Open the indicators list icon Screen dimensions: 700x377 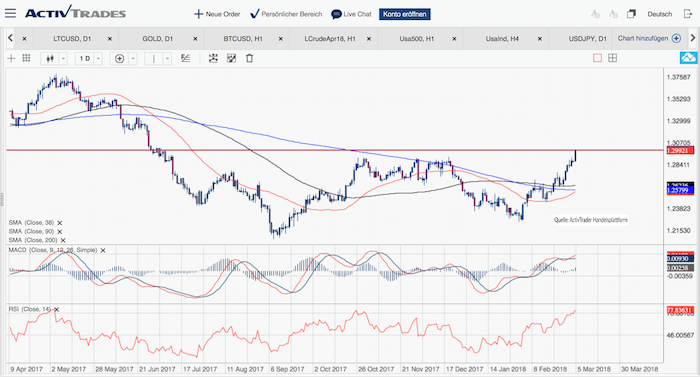point(185,58)
